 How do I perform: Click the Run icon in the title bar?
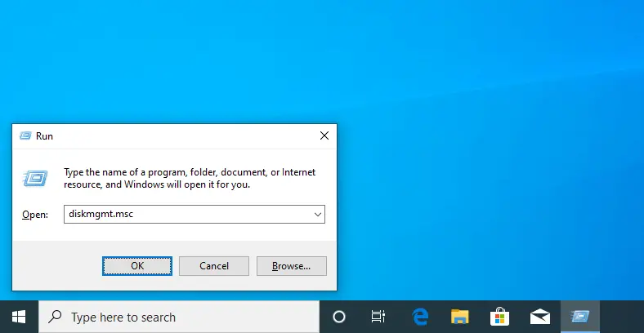25,135
